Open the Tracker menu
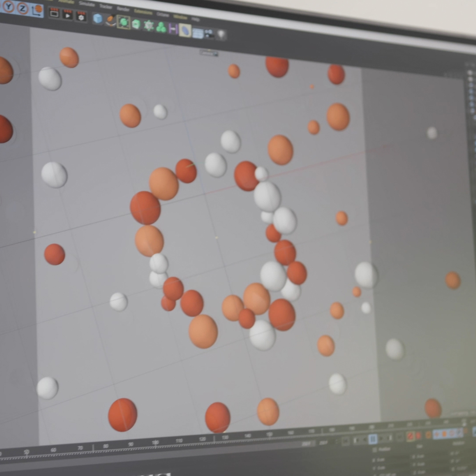 tap(106, 6)
